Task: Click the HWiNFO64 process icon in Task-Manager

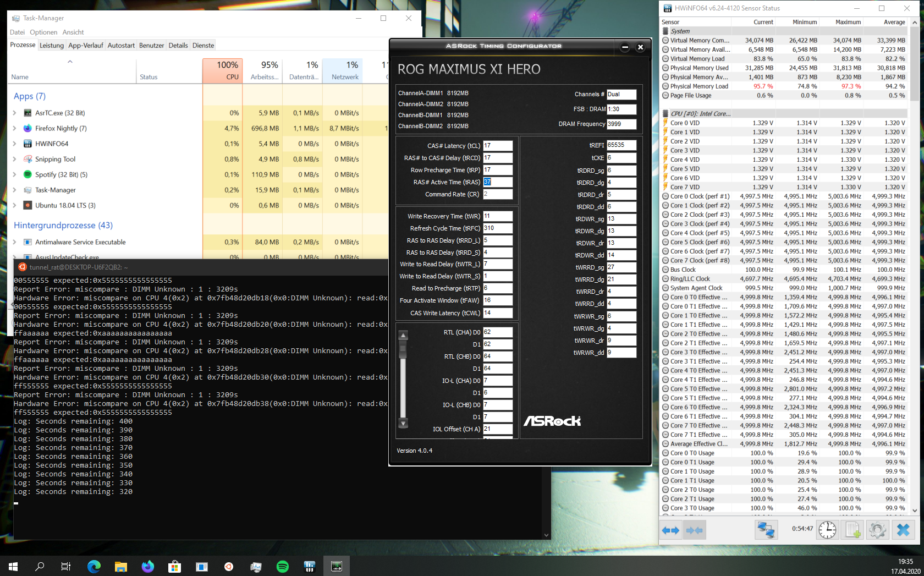Action: [x=28, y=144]
